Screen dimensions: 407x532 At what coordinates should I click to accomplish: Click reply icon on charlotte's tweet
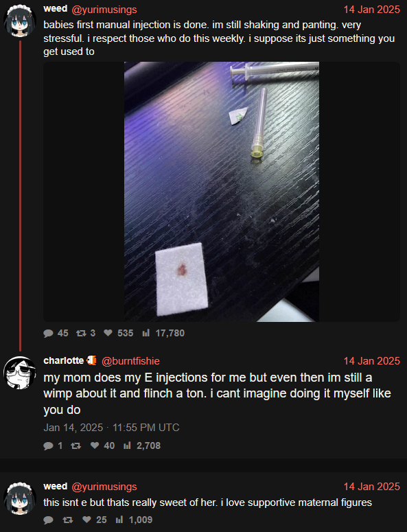tap(48, 446)
